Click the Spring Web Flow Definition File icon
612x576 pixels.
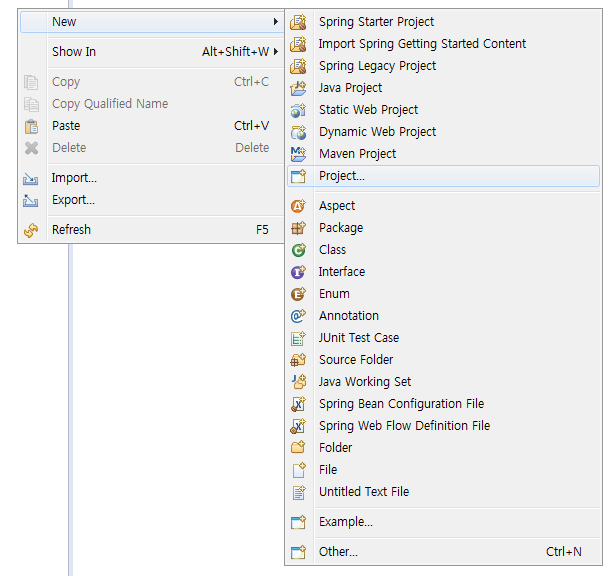point(298,426)
